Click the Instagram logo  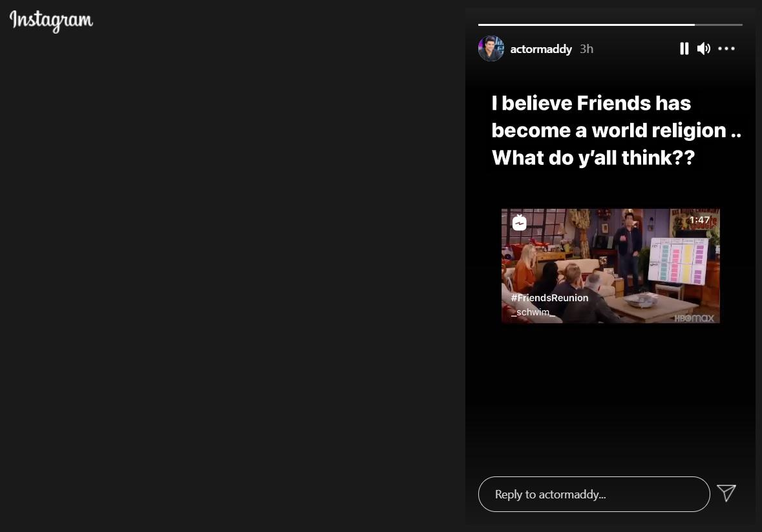coord(51,21)
